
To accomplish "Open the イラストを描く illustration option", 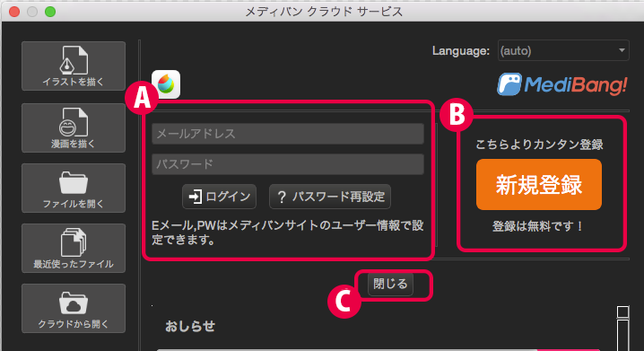I will [x=74, y=66].
